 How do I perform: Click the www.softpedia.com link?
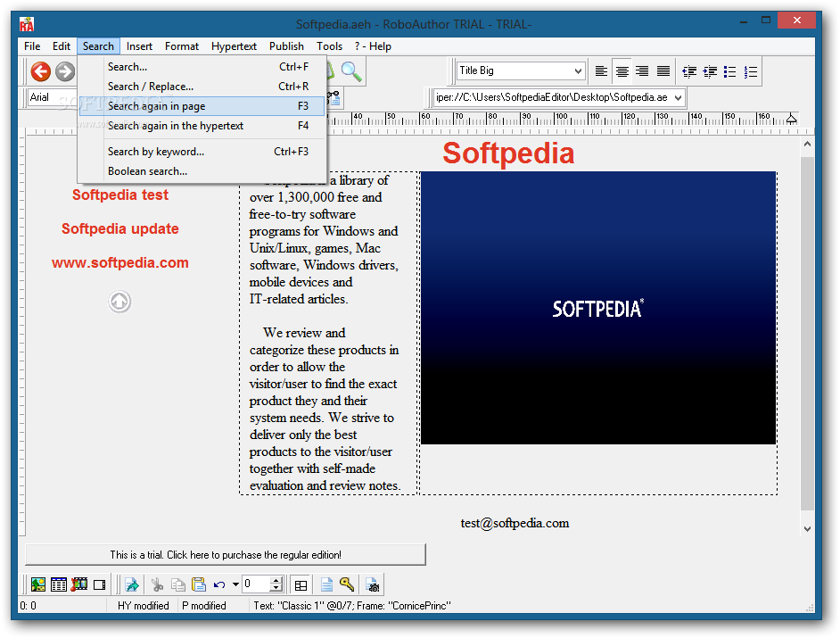pyautogui.click(x=120, y=262)
